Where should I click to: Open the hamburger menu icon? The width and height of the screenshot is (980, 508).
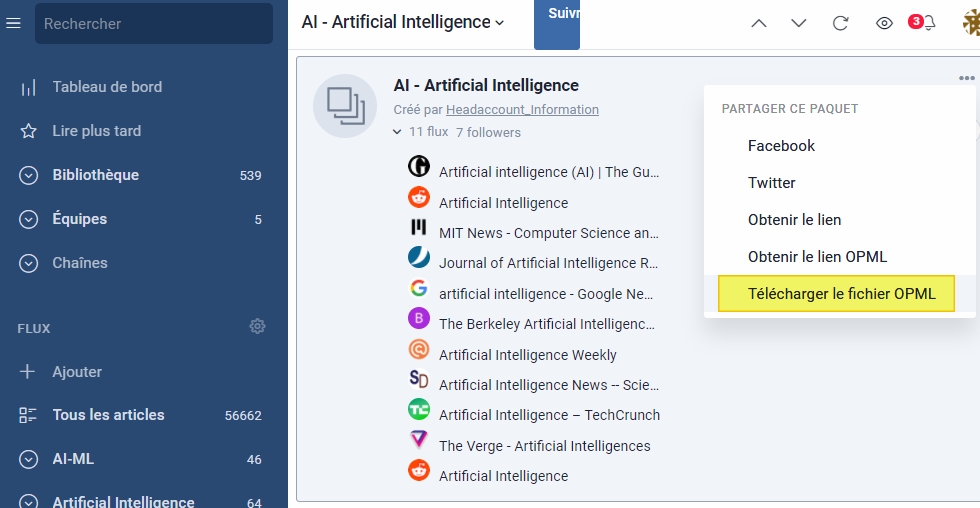[13, 23]
